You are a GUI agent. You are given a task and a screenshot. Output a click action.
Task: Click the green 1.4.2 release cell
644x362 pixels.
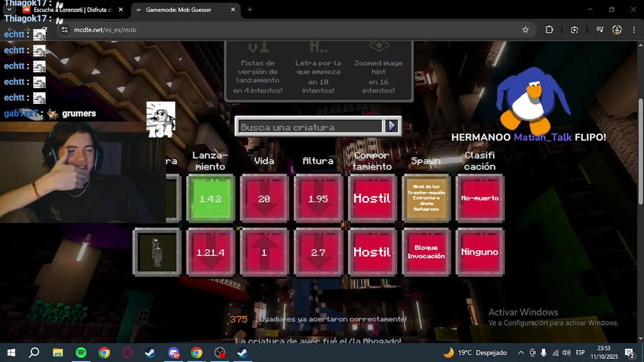210,198
